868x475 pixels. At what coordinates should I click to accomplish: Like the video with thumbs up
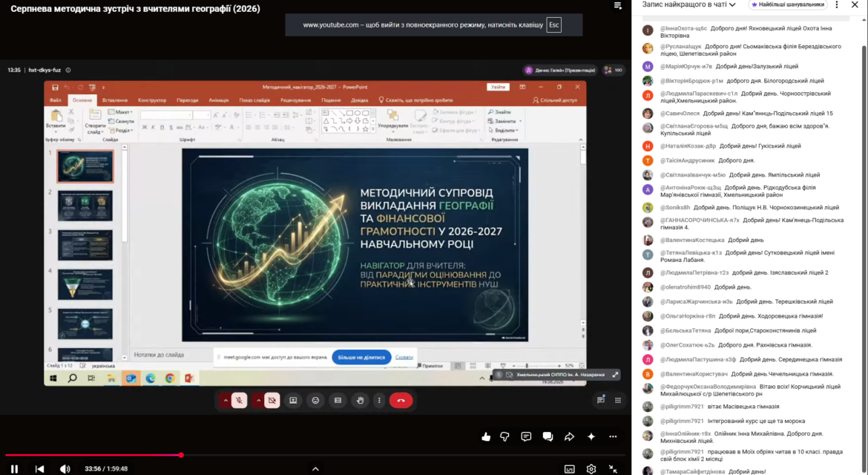pyautogui.click(x=486, y=437)
